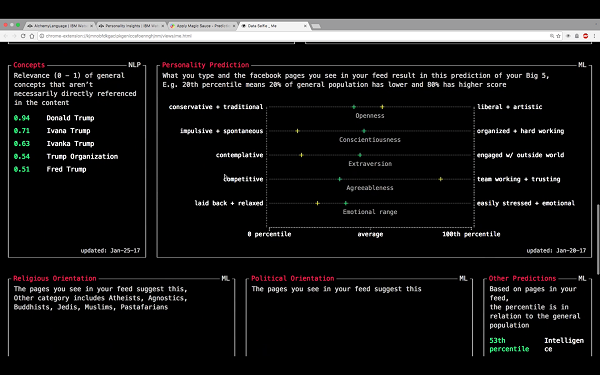The width and height of the screenshot is (600, 375).
Task: Click the page vertical scrollbar thumb
Action: [x=598, y=239]
